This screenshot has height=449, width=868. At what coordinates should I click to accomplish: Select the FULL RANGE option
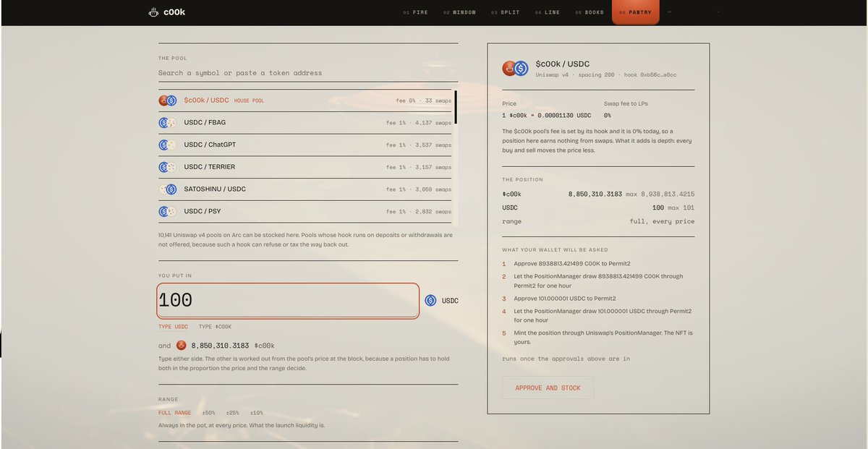tap(175, 413)
